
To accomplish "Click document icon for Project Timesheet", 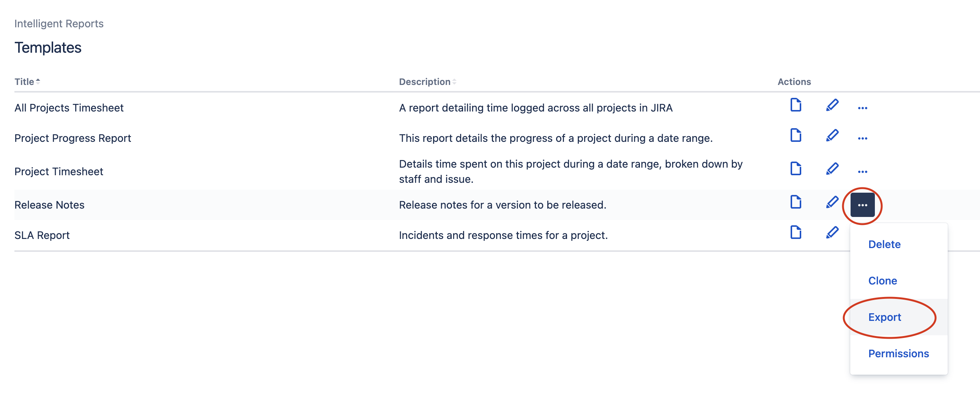I will click(796, 169).
